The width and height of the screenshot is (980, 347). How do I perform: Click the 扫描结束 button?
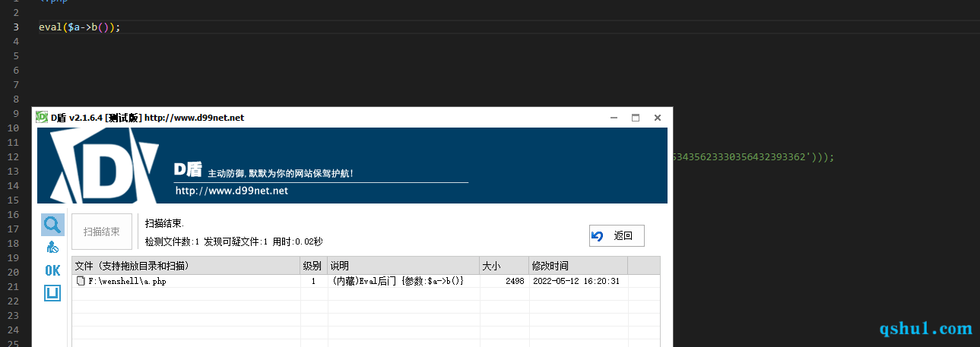click(102, 232)
